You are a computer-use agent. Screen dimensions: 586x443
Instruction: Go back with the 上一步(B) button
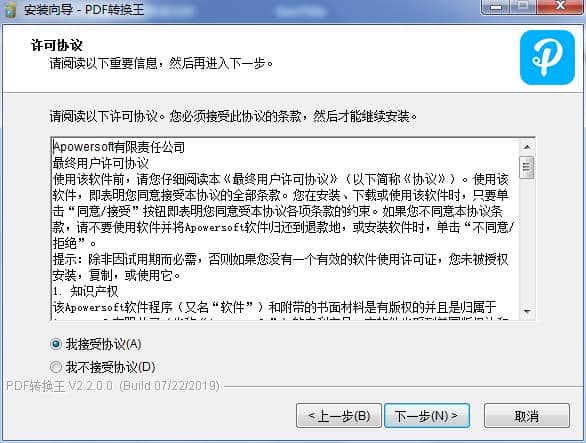[x=339, y=415]
